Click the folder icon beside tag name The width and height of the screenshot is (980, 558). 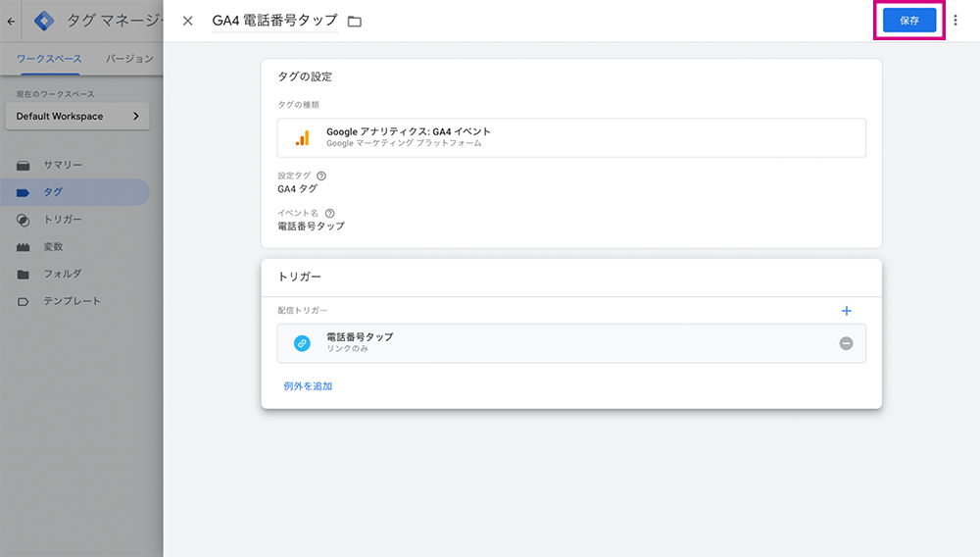pyautogui.click(x=355, y=22)
